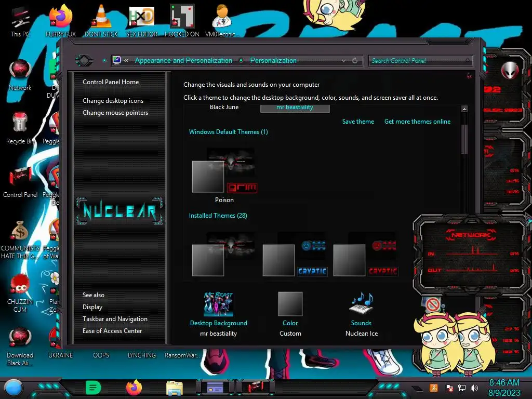Click the Personalization breadcrumb
Viewport: 532px width, 399px height.
[x=273, y=60]
